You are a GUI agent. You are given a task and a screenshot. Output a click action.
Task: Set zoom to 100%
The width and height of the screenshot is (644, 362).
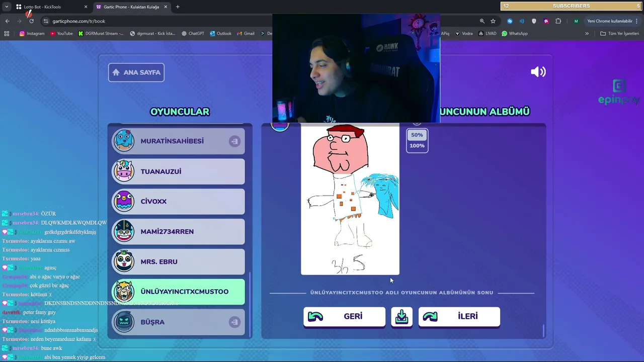coord(417,145)
